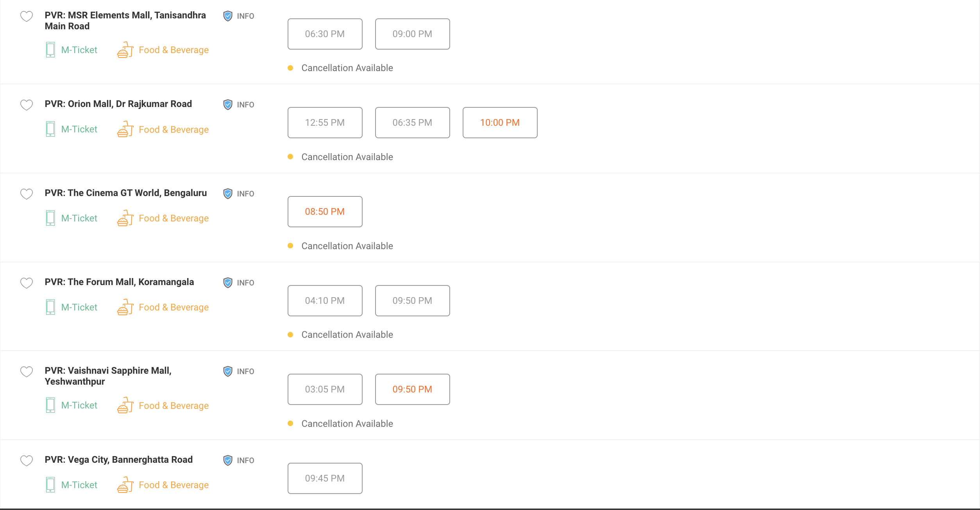Favorite PVR MSR Elements Mall with heart icon
The image size is (980, 510).
(27, 16)
